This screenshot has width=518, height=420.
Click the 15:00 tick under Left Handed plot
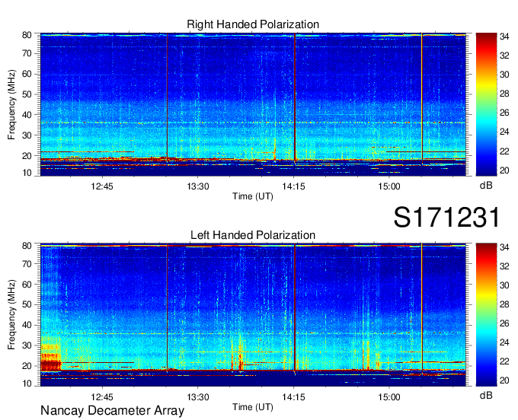pyautogui.click(x=389, y=396)
